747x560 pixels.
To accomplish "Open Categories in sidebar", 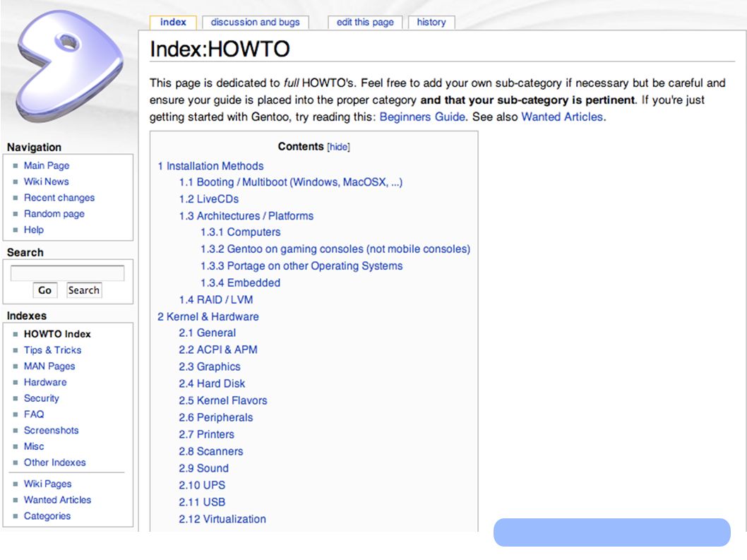I will (47, 516).
